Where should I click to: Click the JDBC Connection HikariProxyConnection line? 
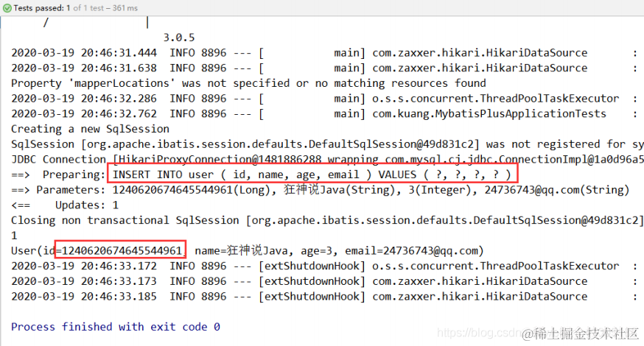(x=327, y=159)
